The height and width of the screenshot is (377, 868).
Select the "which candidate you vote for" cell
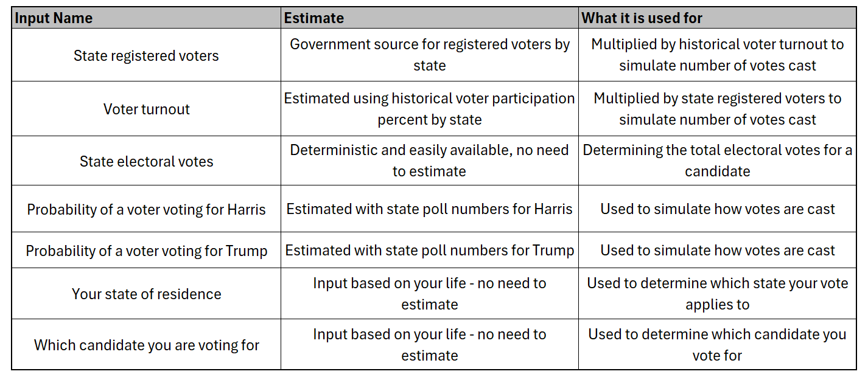pos(717,345)
